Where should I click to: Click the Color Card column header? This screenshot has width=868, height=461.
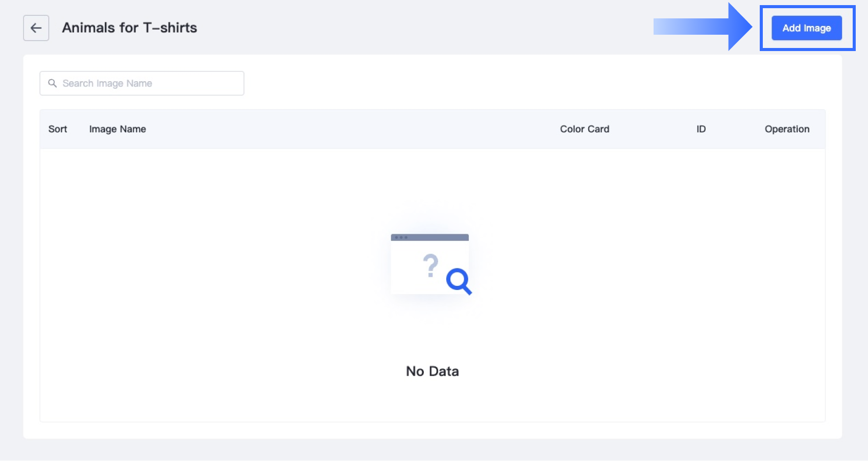[584, 129]
